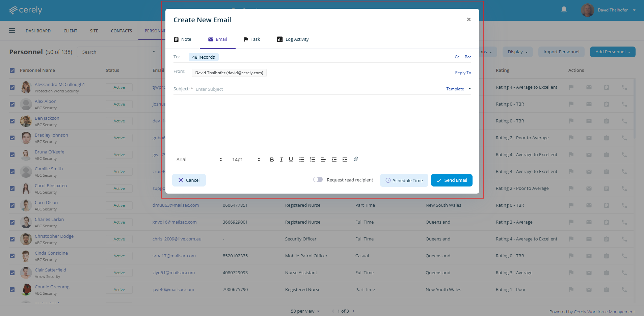The width and height of the screenshot is (644, 316).
Task: Click into the email body area
Action: pyautogui.click(x=322, y=123)
